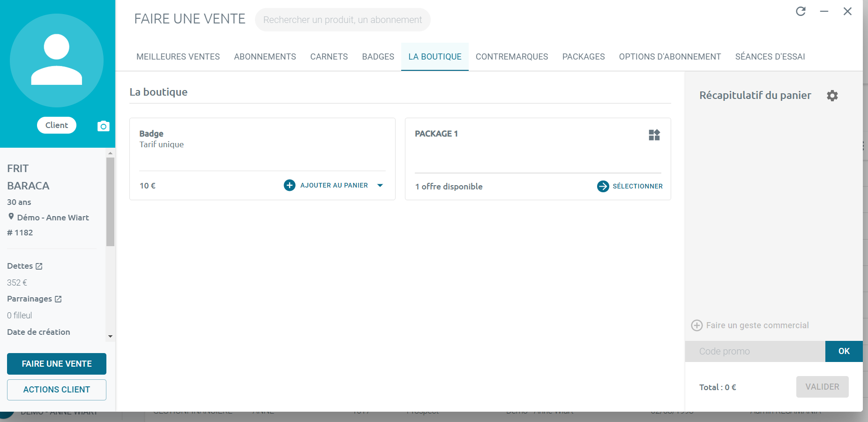
Task: Click the Total : 0 € text
Action: (718, 387)
